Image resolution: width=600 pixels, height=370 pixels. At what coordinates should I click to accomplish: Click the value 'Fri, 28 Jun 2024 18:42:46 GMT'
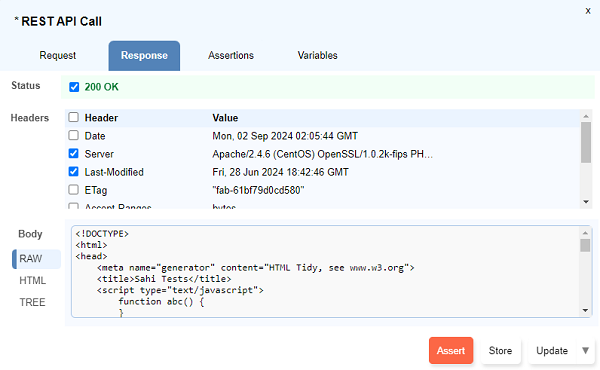tap(280, 172)
